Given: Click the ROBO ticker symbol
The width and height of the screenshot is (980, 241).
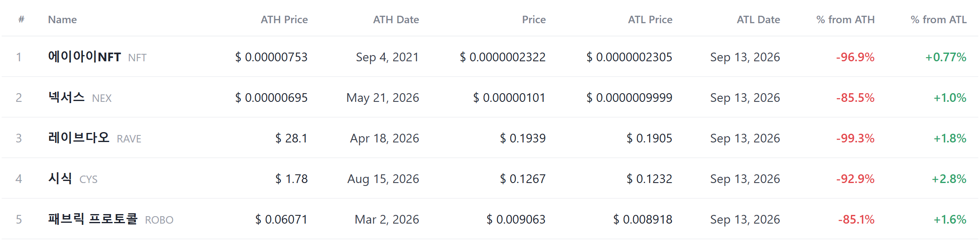Looking at the screenshot, I should [x=159, y=220].
